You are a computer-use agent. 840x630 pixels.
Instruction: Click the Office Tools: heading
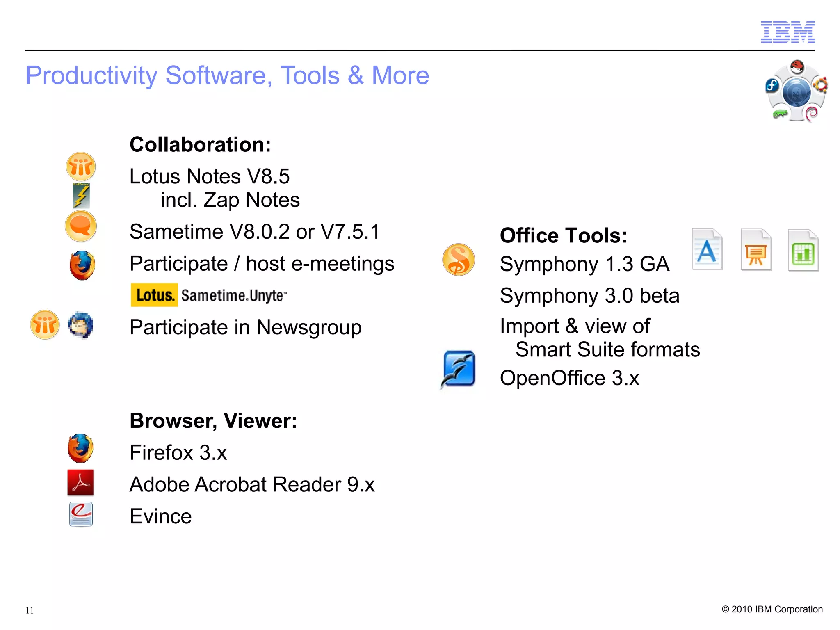point(564,235)
